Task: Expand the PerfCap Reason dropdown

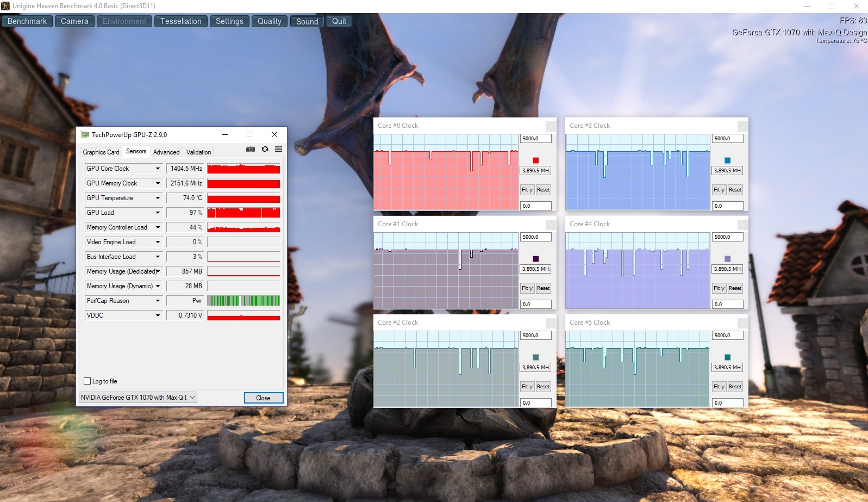Action: 158,301
